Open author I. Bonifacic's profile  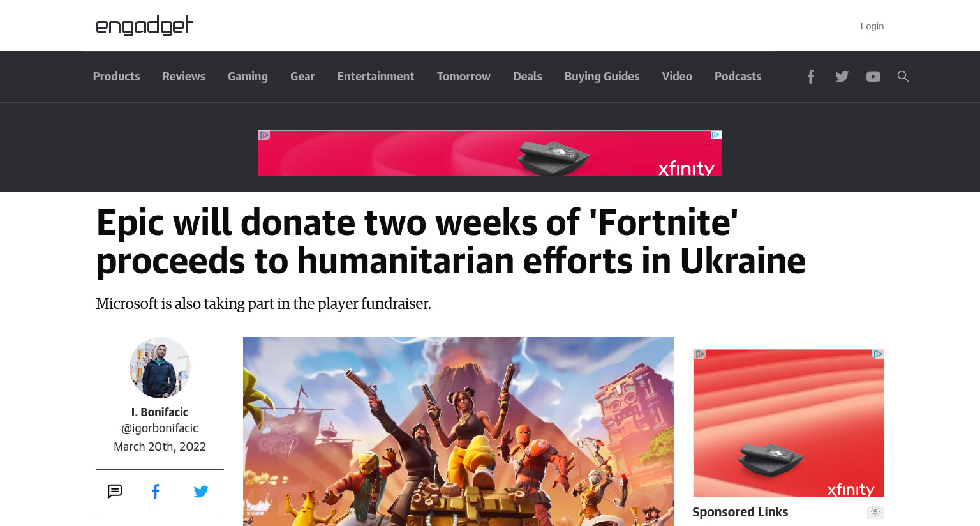click(160, 412)
